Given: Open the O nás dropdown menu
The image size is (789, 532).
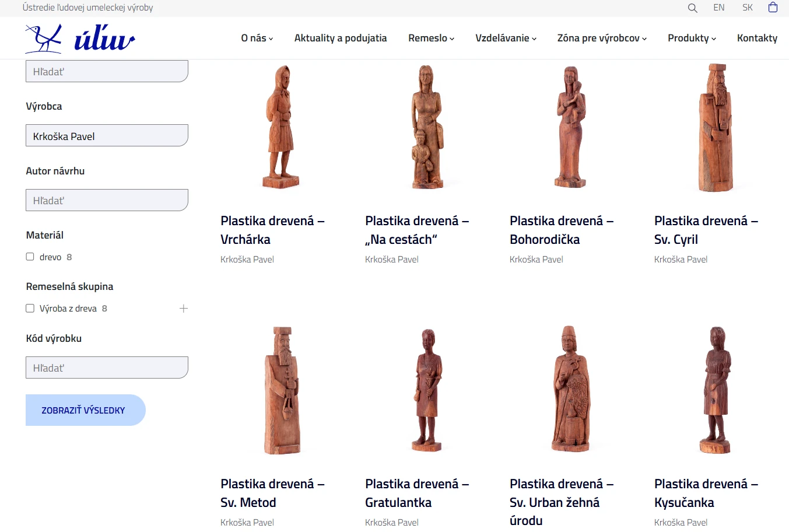Looking at the screenshot, I should [x=257, y=38].
